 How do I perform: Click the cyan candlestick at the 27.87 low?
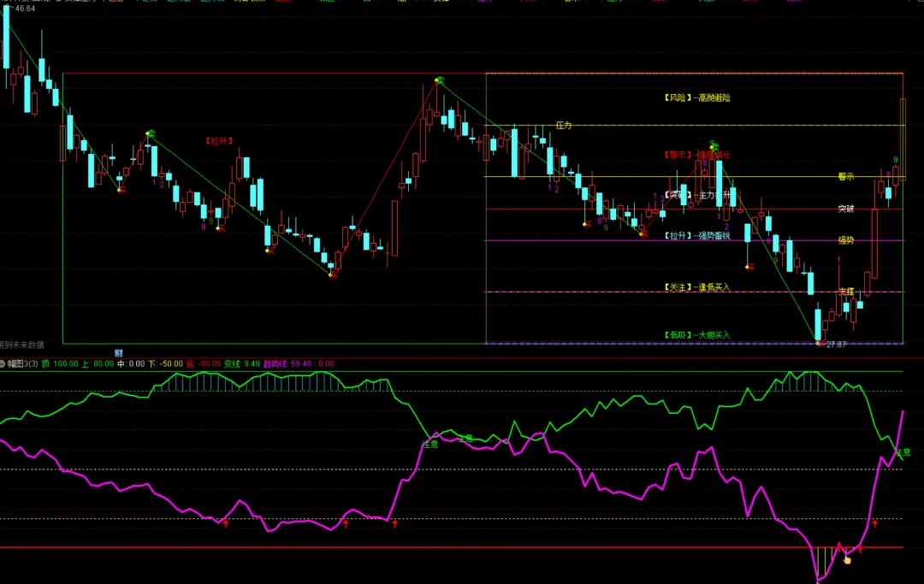click(818, 322)
